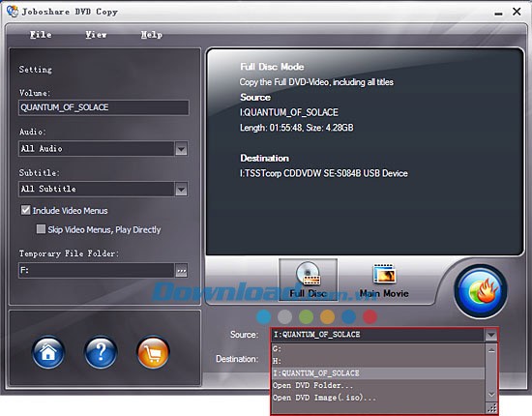The width and height of the screenshot is (532, 416).
Task: Click scroll up arrow in source list
Action: [x=491, y=350]
